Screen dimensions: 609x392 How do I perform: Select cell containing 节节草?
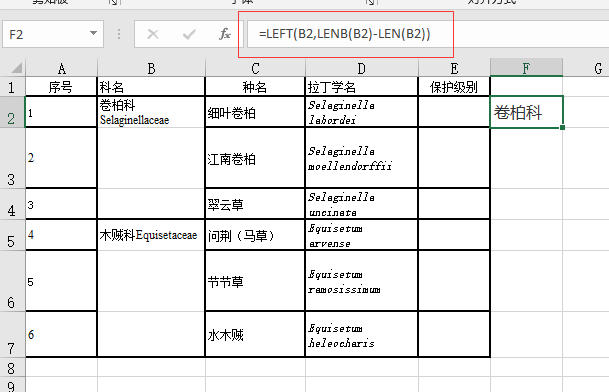coord(255,281)
